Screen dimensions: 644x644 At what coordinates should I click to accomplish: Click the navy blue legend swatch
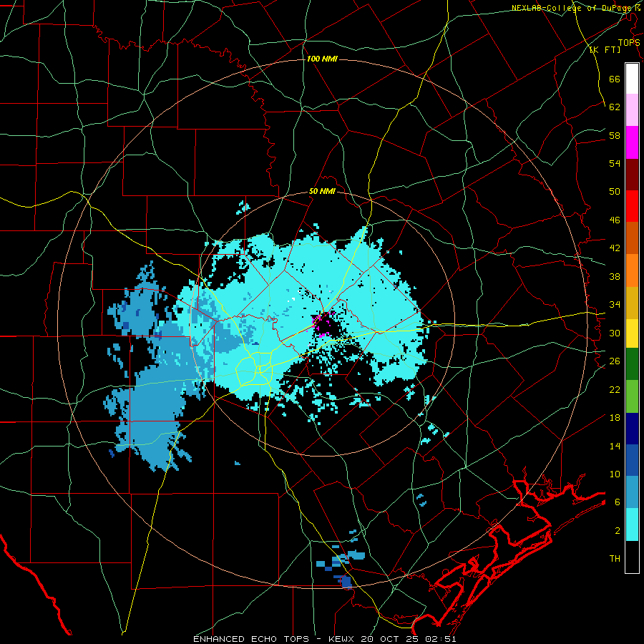point(632,429)
